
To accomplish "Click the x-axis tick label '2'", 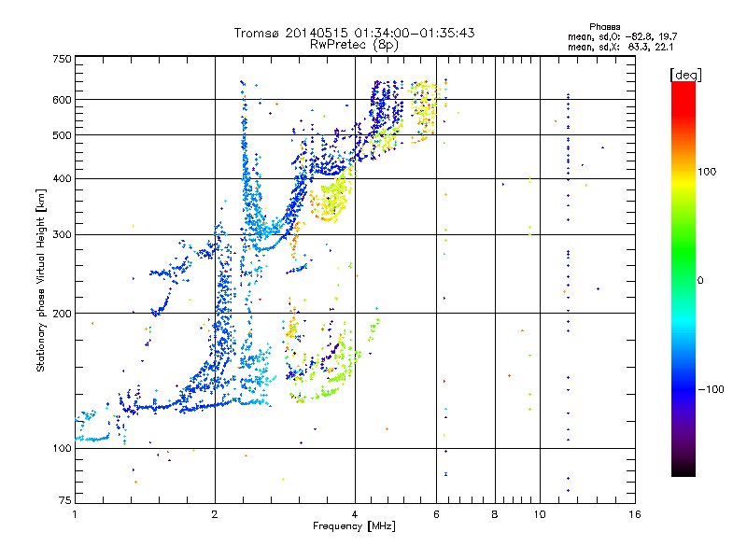I will pyautogui.click(x=215, y=514).
